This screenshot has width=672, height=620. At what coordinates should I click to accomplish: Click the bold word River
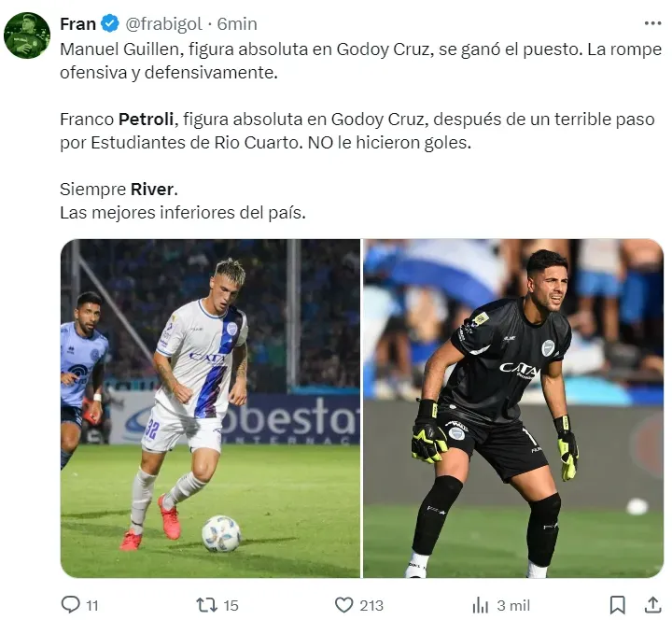[151, 190]
